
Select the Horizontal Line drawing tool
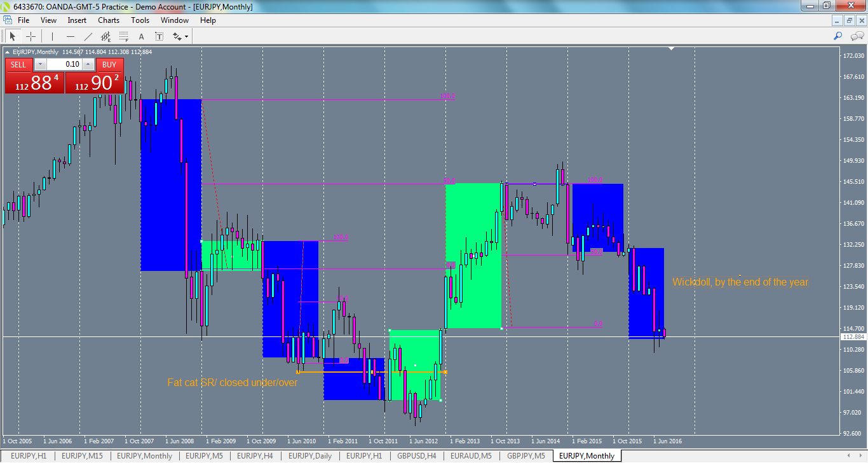coord(70,36)
